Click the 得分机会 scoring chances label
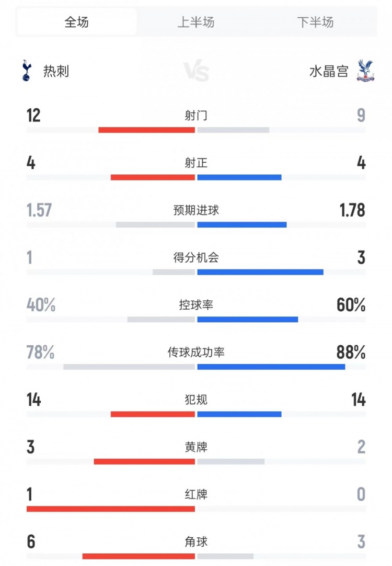This screenshot has height=566, width=392. click(x=196, y=257)
